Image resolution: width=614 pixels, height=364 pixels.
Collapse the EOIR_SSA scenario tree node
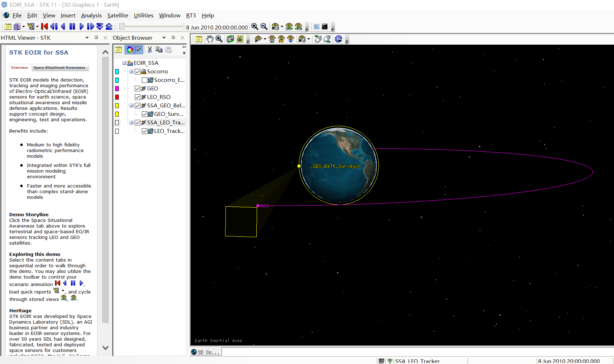[124, 63]
